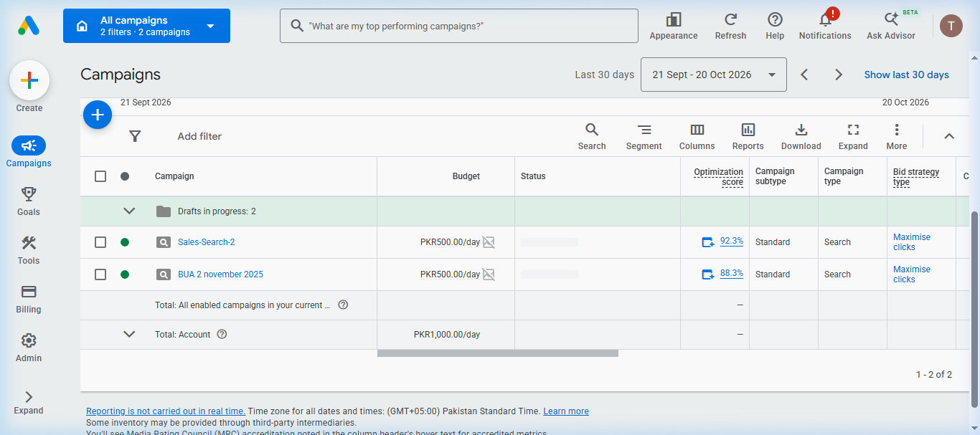The image size is (980, 435).
Task: Sort by the Budget column header
Action: click(466, 176)
